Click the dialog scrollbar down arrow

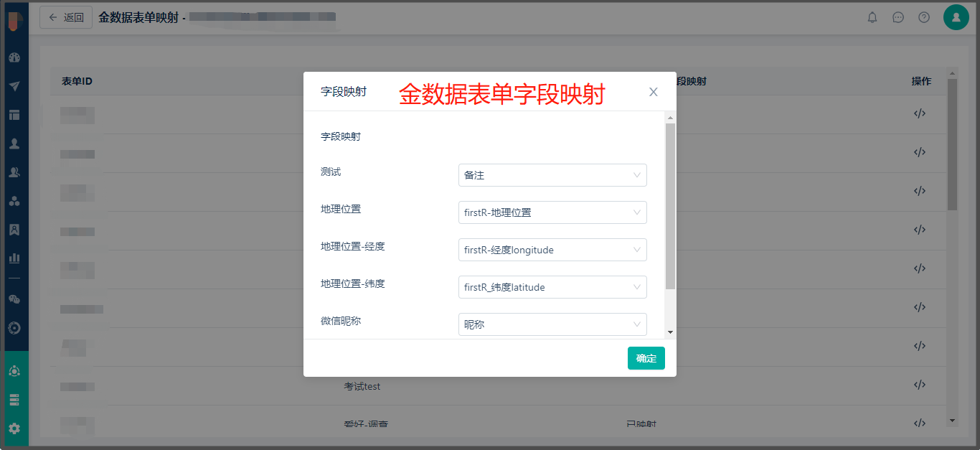click(x=670, y=333)
